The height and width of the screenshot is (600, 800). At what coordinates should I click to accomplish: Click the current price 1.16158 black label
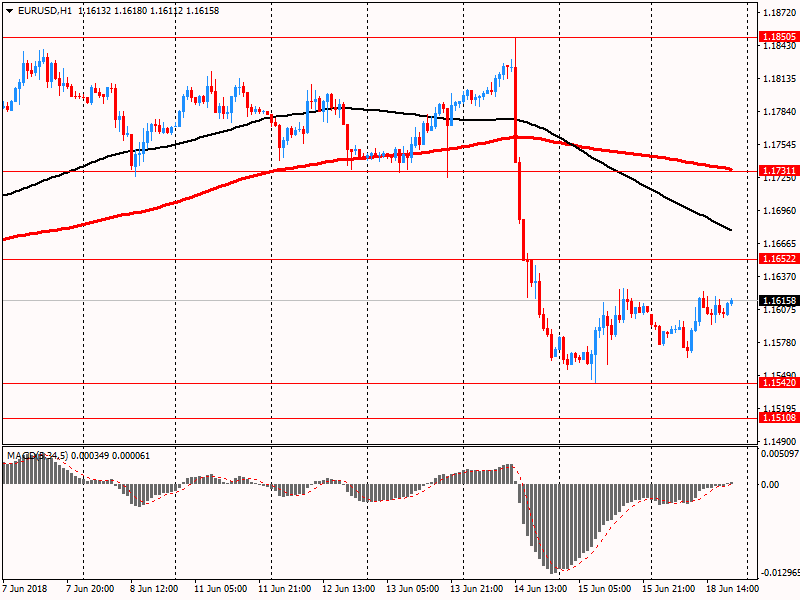coord(779,301)
